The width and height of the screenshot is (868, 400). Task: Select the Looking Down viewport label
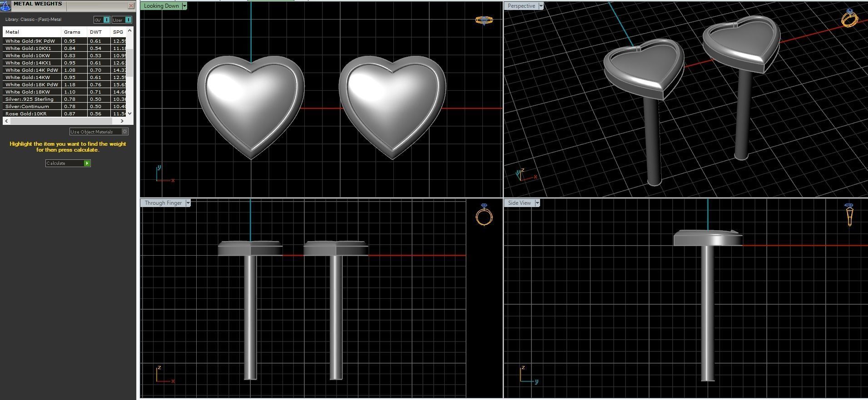pos(161,6)
